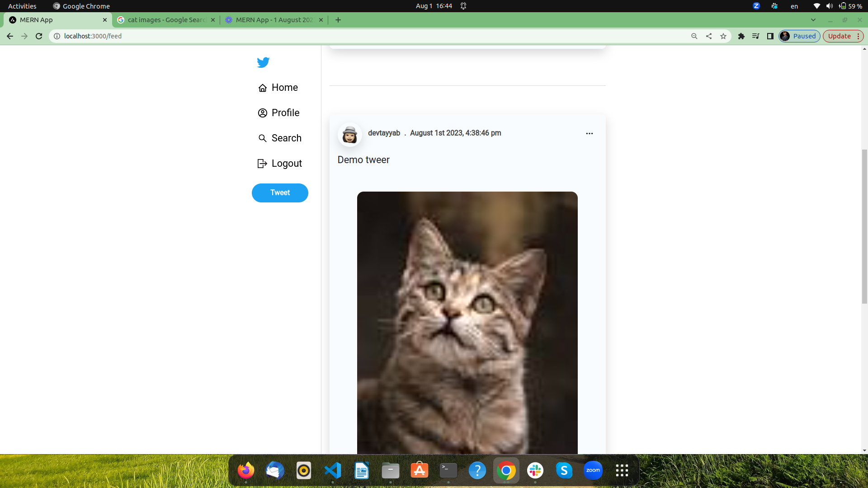Click the Twitter bird logo
Viewport: 868px width, 488px height.
click(x=263, y=62)
